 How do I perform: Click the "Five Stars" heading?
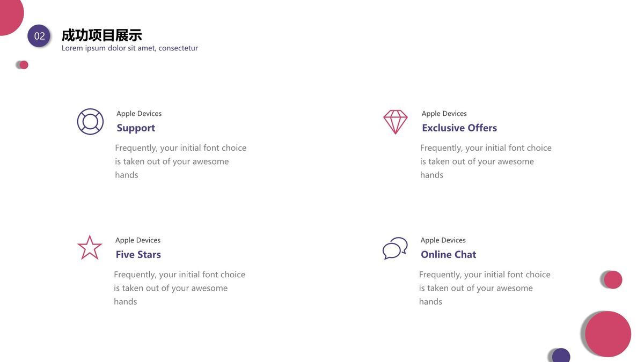pyautogui.click(x=138, y=254)
